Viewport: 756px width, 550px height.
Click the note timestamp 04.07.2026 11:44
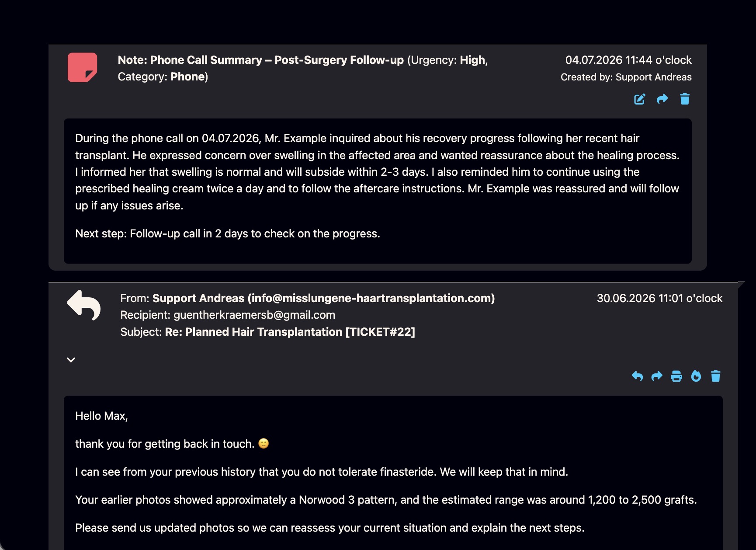click(x=628, y=60)
